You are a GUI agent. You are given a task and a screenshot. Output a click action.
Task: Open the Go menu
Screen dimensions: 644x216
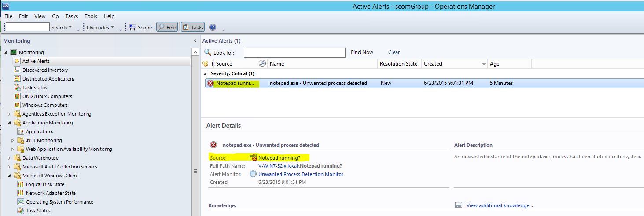click(55, 16)
